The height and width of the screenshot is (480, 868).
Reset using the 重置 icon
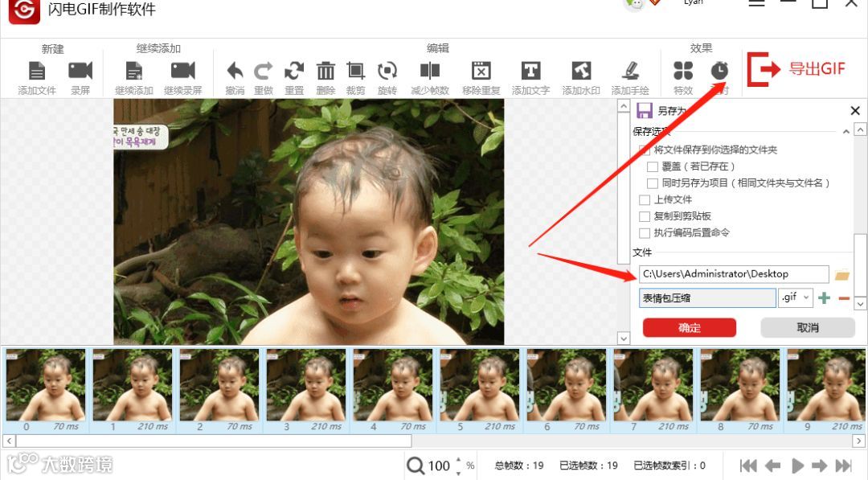[294, 71]
